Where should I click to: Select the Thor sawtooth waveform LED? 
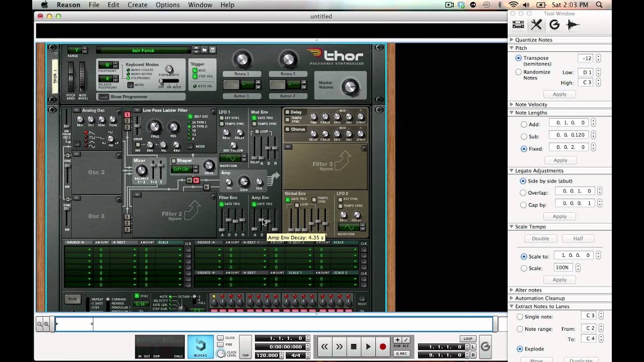tap(86, 132)
